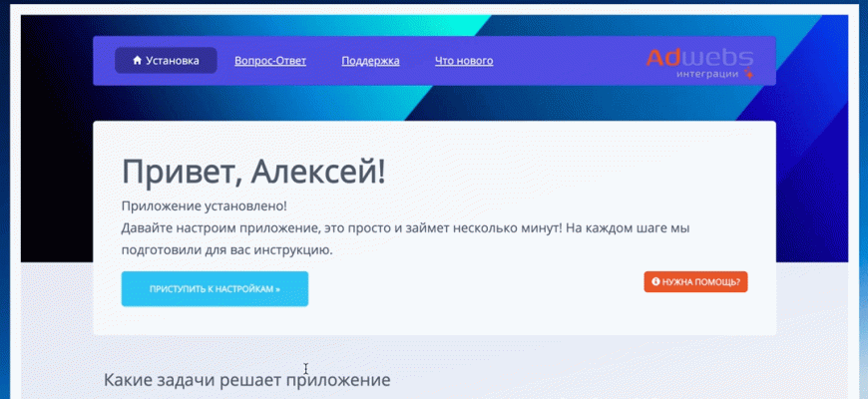Open the Поддержка link in navbar
Viewport: 868px width, 399px height.
[370, 61]
